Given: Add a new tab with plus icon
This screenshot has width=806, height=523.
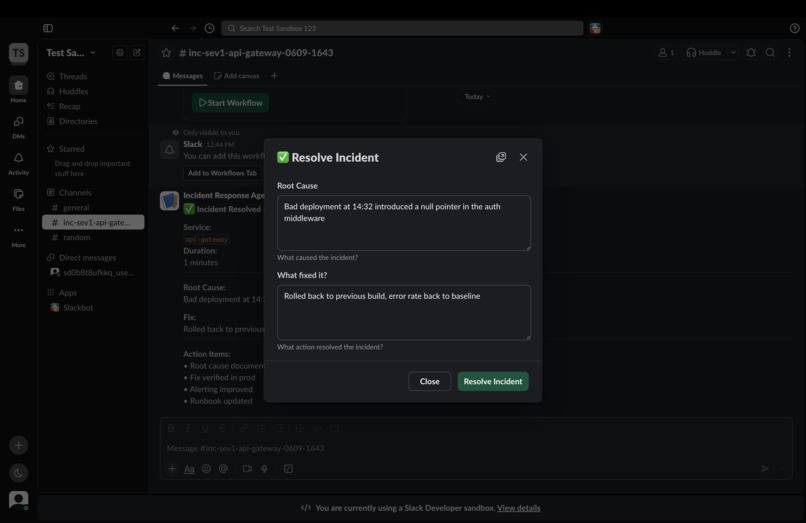Looking at the screenshot, I should pyautogui.click(x=274, y=76).
